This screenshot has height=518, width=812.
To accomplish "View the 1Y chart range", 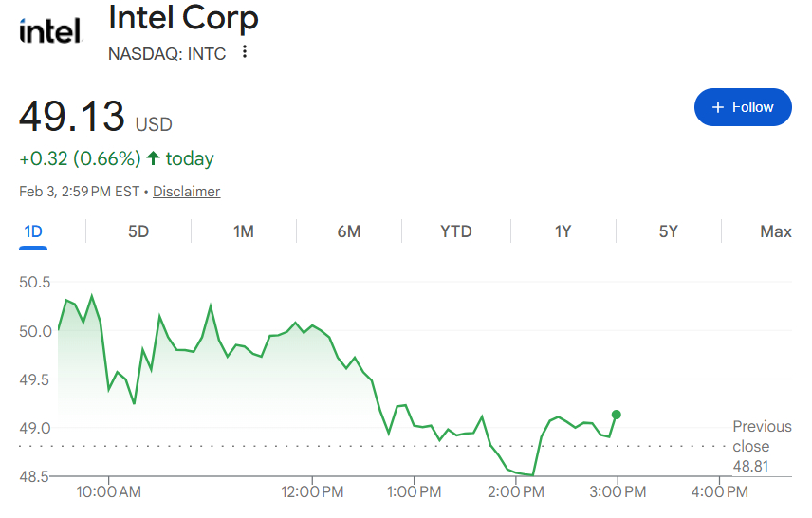I will pos(563,231).
